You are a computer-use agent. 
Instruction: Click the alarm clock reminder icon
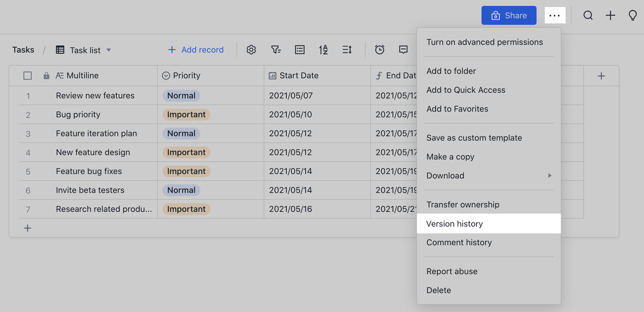[380, 50]
